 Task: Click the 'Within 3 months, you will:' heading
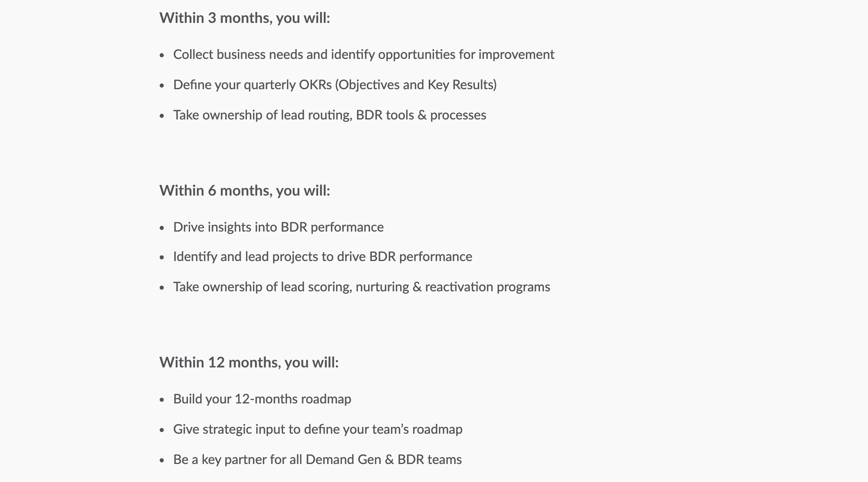tap(244, 18)
